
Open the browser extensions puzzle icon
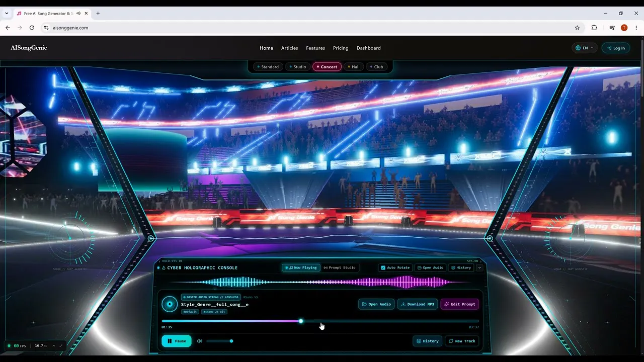pos(594,28)
